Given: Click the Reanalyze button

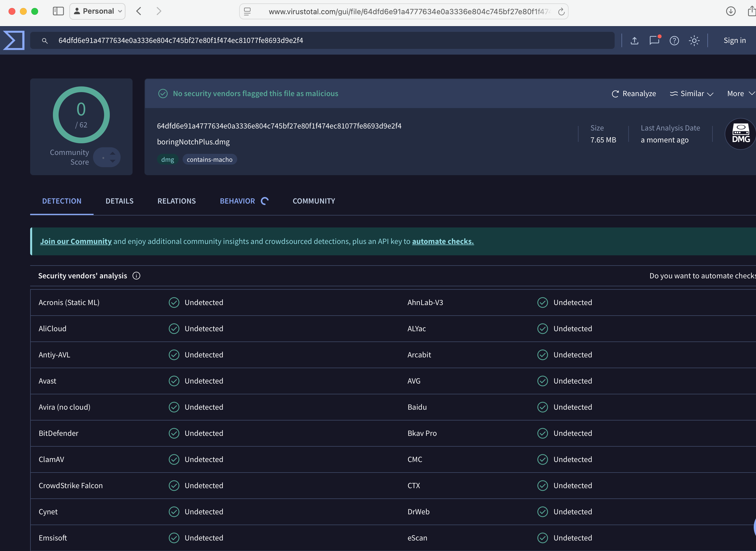Looking at the screenshot, I should click(x=634, y=94).
